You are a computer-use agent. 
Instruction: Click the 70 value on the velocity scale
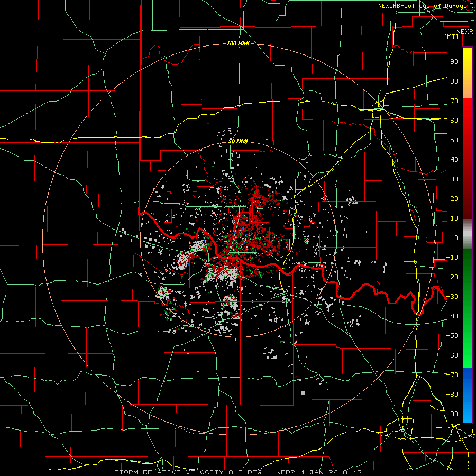click(x=454, y=101)
